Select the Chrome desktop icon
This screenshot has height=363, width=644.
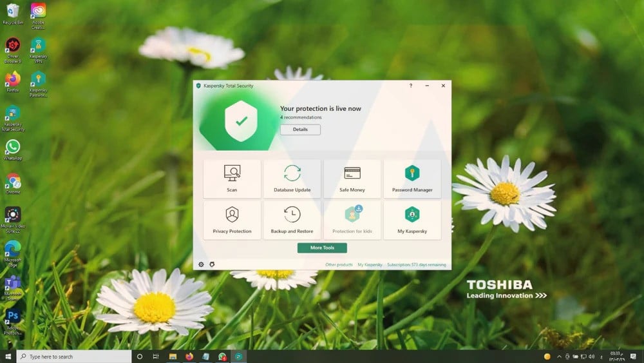point(13,183)
